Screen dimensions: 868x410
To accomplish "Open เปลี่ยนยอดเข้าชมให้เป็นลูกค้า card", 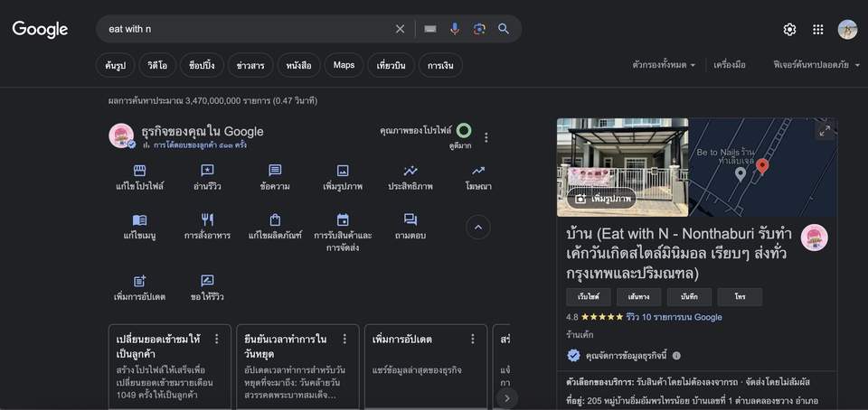I will [169, 367].
